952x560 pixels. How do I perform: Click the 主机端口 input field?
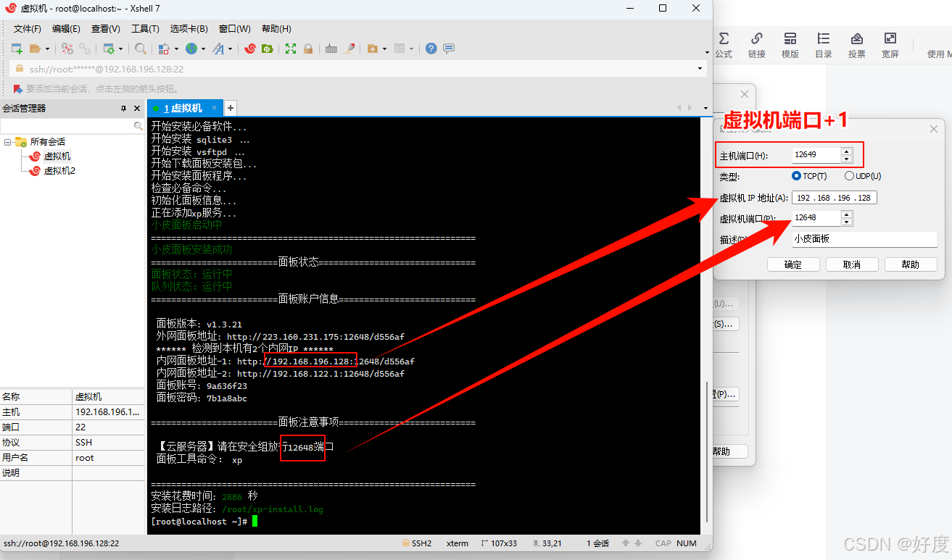(816, 155)
